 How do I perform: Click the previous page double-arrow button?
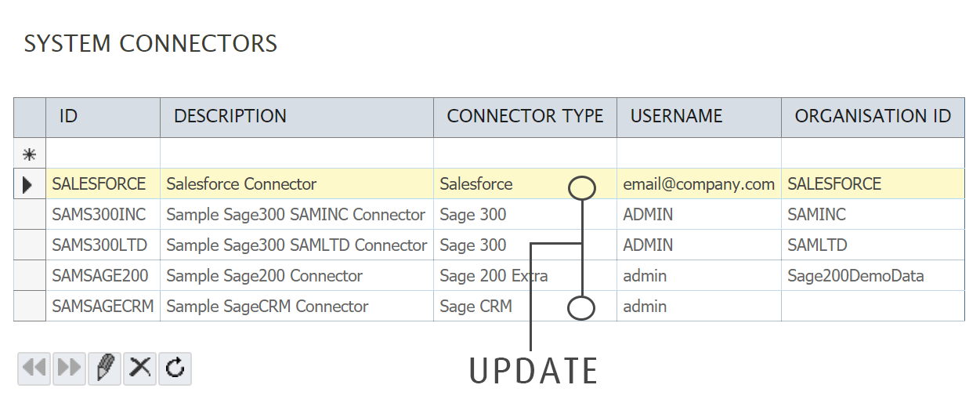[x=34, y=368]
